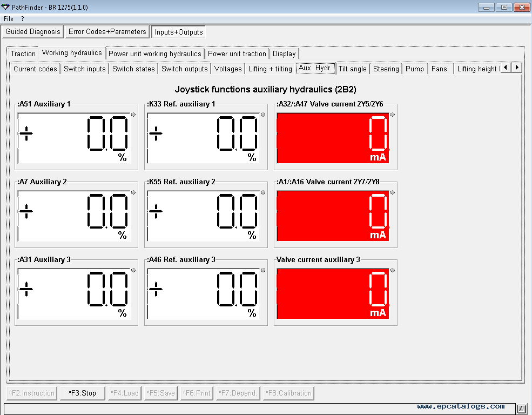Click the bottom-right status bar icon
Screen dimensions: 532x415
(x=522, y=409)
